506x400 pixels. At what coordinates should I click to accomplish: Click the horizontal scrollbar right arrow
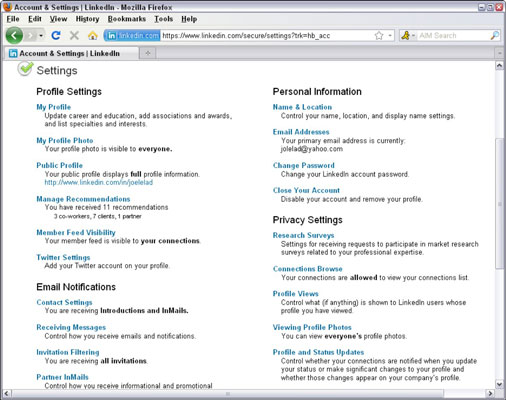(x=490, y=393)
